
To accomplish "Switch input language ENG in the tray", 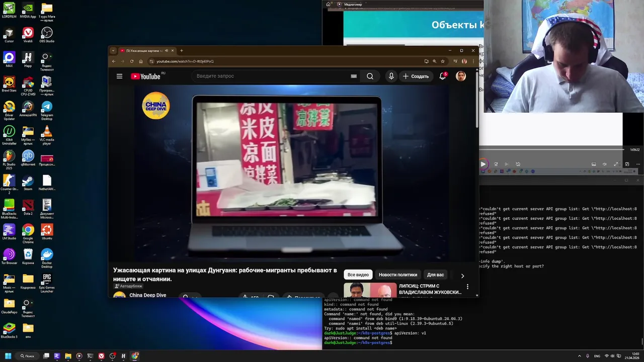I will pos(597,356).
